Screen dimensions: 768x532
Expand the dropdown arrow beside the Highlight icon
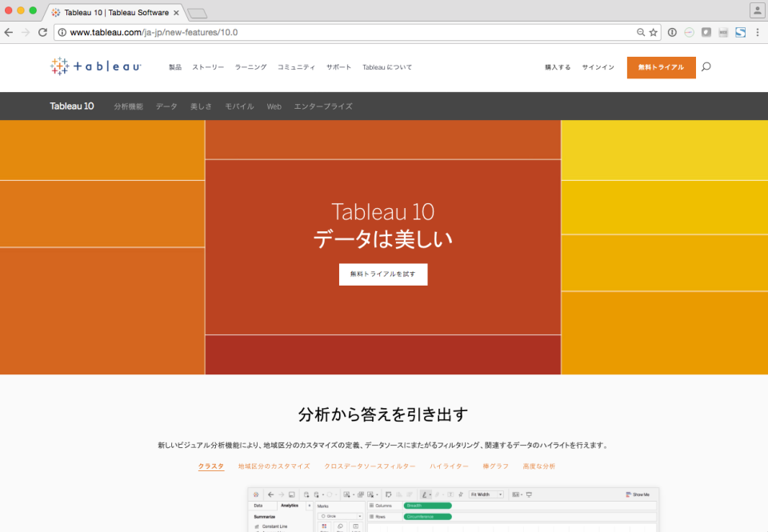click(x=430, y=494)
